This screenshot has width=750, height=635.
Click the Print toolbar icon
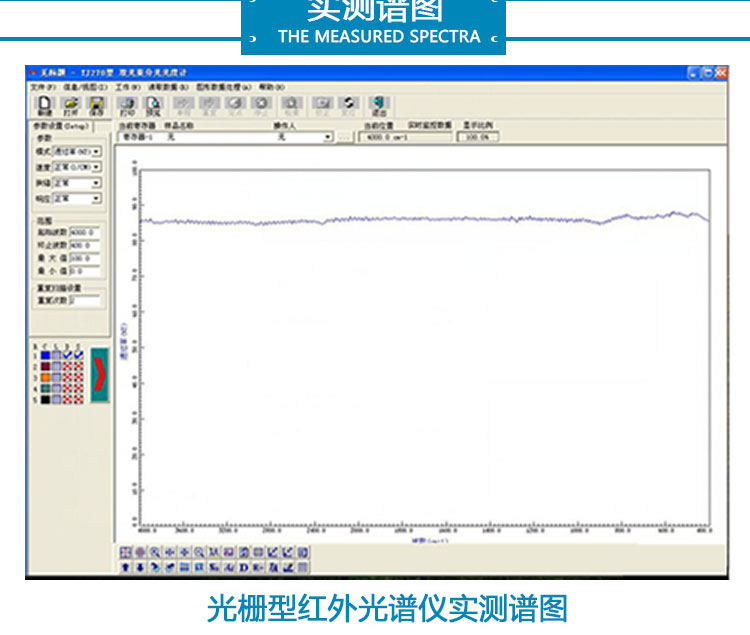pyautogui.click(x=127, y=106)
